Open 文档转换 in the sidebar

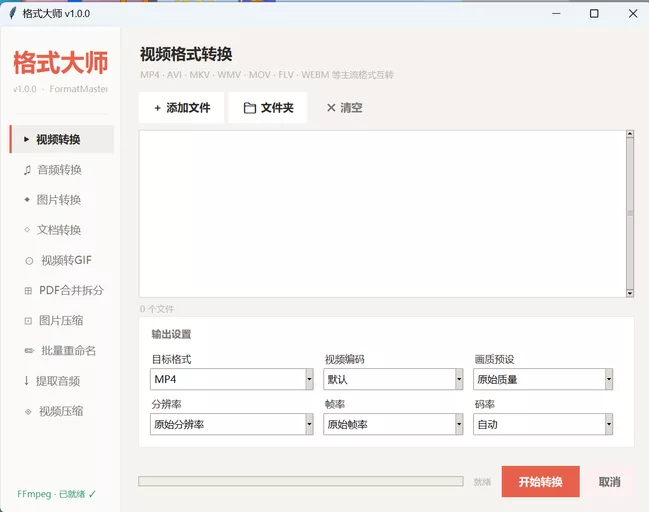point(62,230)
